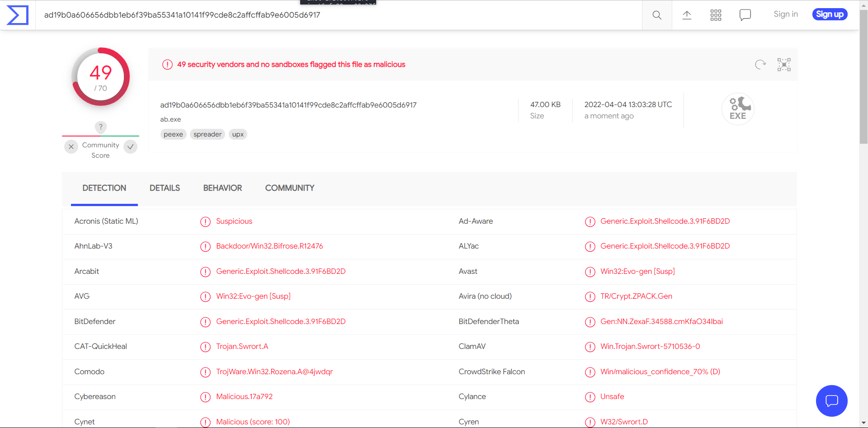Switch to the DETECTION tab
Screen dimensions: 868x428
click(x=104, y=188)
